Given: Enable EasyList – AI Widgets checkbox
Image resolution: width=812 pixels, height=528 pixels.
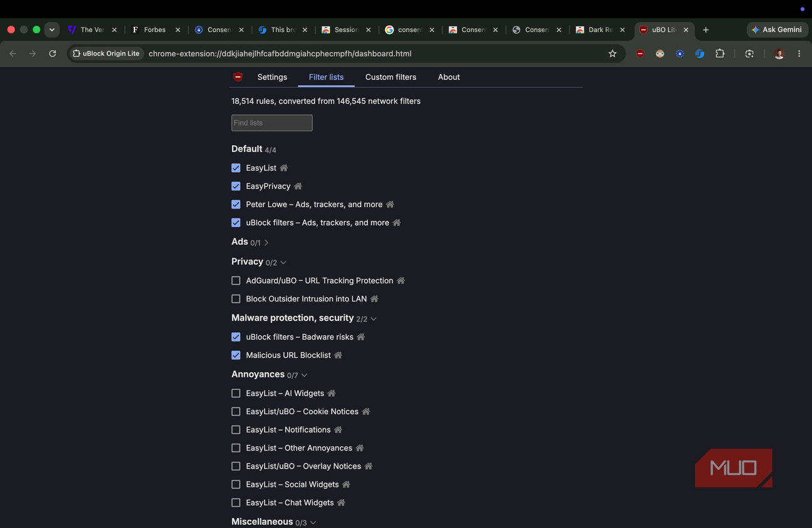Looking at the screenshot, I should (x=236, y=393).
